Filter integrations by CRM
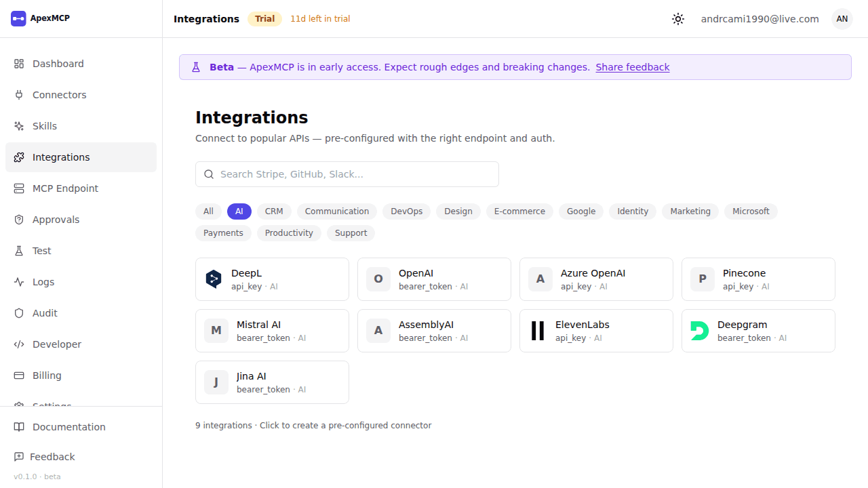The image size is (868, 488). click(274, 211)
